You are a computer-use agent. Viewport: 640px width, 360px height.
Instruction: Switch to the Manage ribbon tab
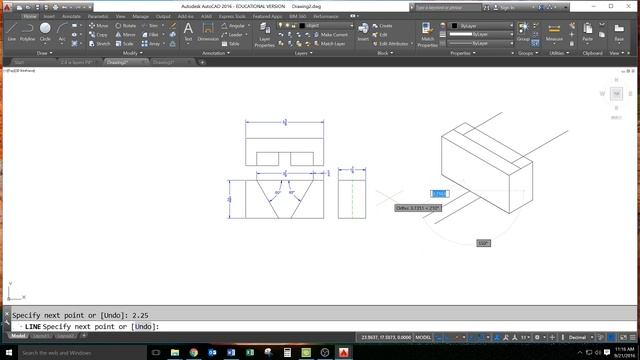point(140,16)
